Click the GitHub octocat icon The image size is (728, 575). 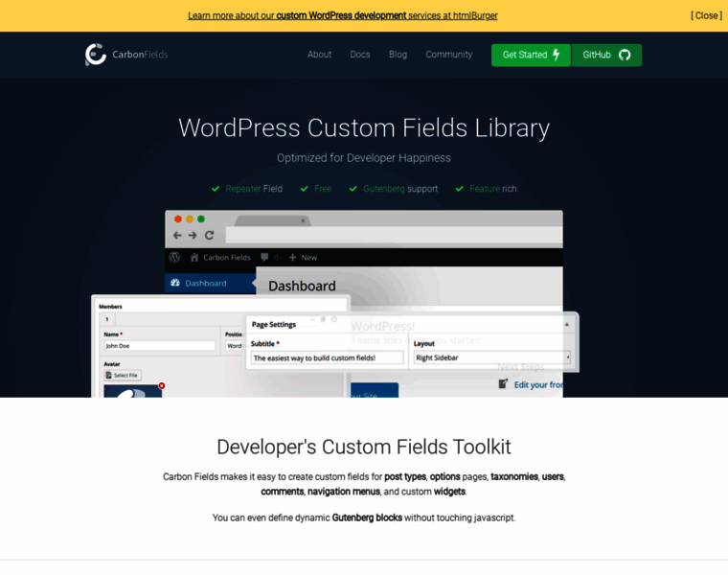pyautogui.click(x=625, y=55)
